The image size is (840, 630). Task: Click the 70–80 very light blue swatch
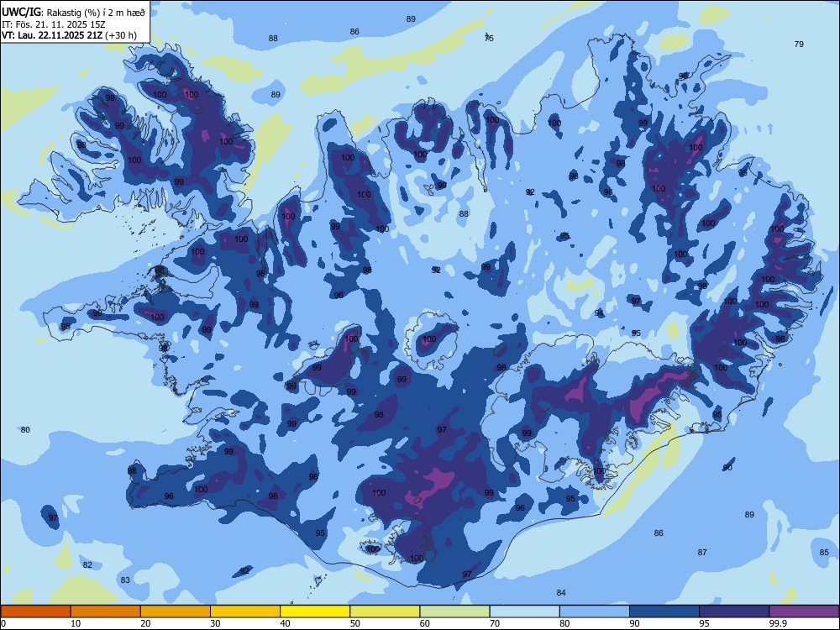click(x=525, y=612)
